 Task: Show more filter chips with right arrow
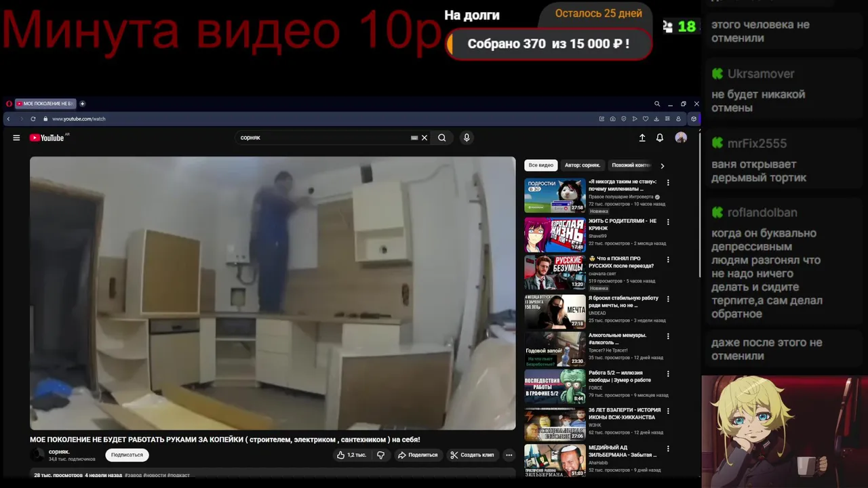[663, 165]
